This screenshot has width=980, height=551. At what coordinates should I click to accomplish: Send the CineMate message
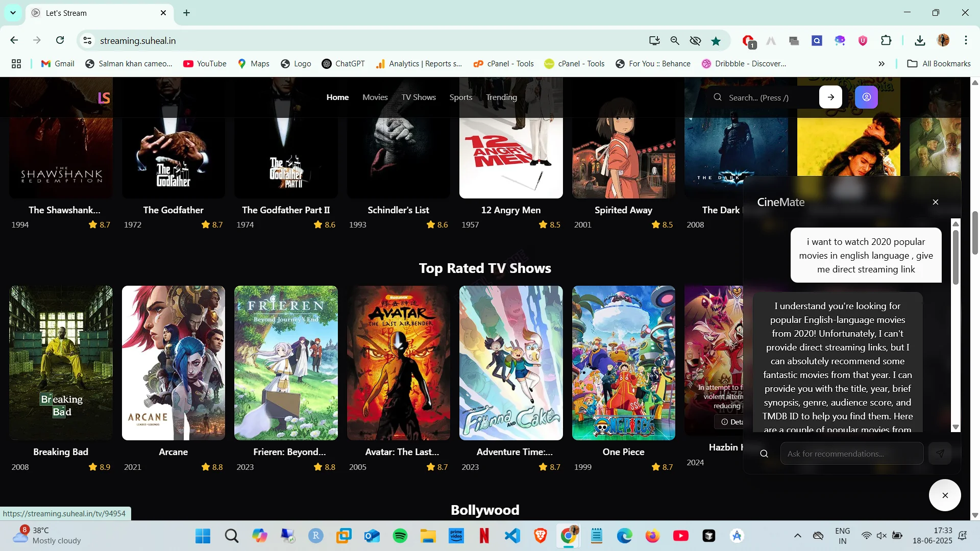click(x=940, y=454)
